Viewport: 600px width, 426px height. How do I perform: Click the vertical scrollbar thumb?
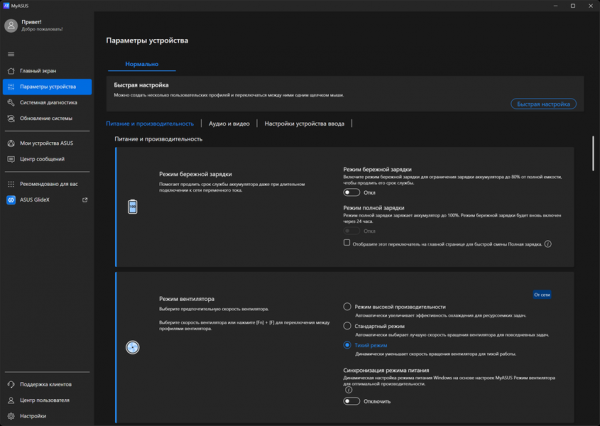593,153
